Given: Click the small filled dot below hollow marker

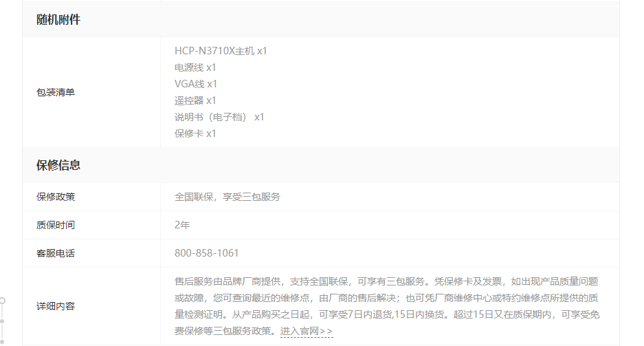Looking at the screenshot, I should tap(3, 321).
